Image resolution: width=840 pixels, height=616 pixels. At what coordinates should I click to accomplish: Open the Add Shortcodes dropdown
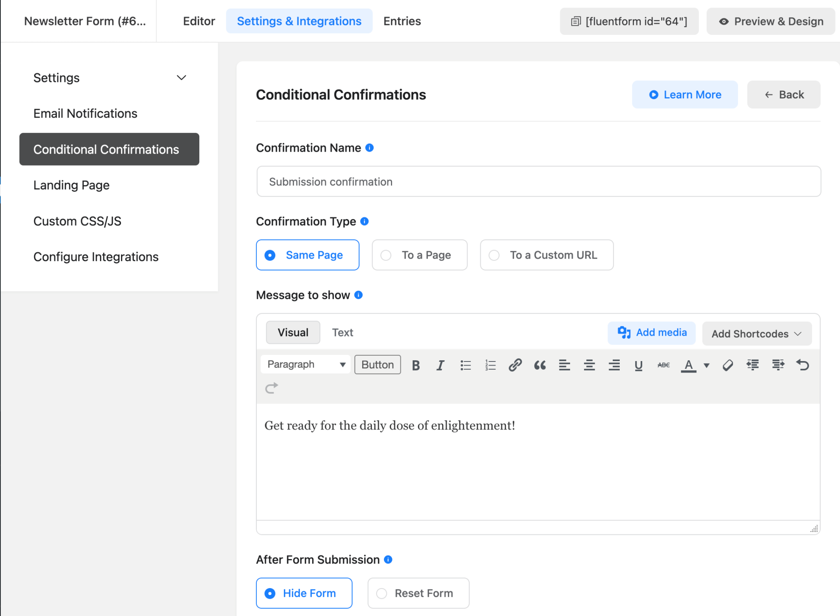tap(756, 333)
